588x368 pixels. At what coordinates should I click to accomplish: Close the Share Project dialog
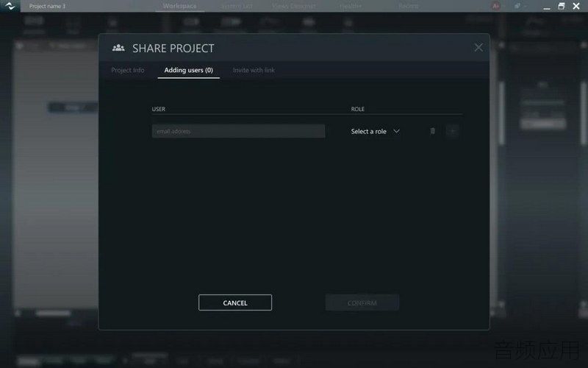coord(478,47)
